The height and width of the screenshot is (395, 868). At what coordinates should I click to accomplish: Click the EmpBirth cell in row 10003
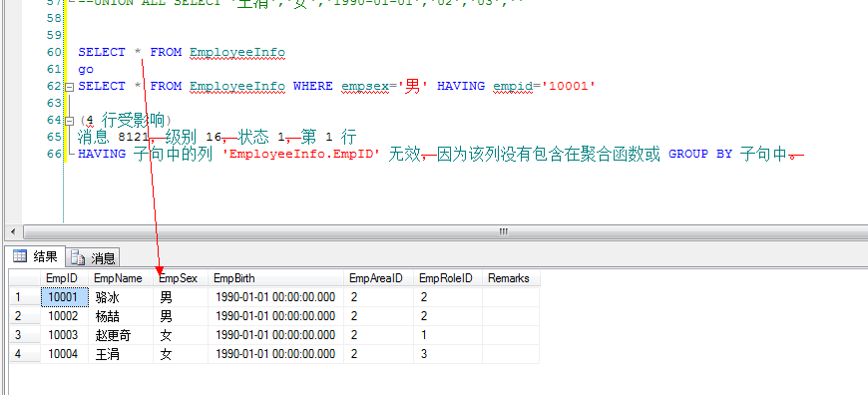pos(275,335)
